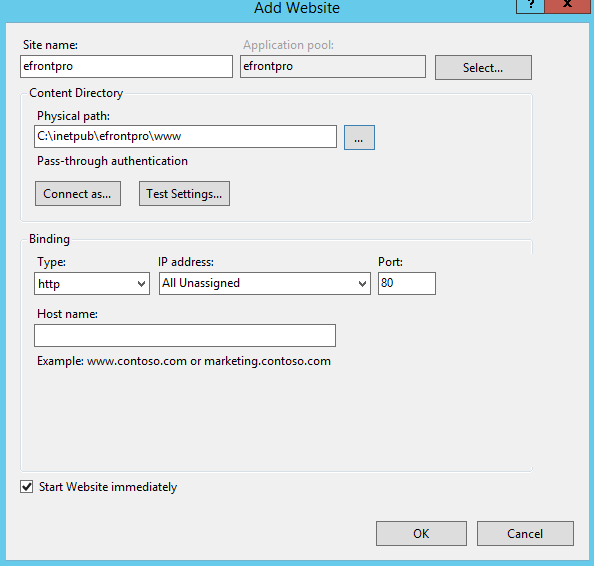Click the Start Website immediately label
Screen dimensions: 594x566
pyautogui.click(x=108, y=487)
